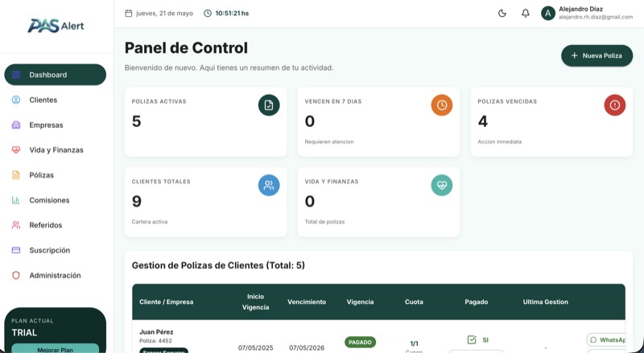Click the Dashboard grid icon
Screen dimensions: 644x353
tap(16, 75)
